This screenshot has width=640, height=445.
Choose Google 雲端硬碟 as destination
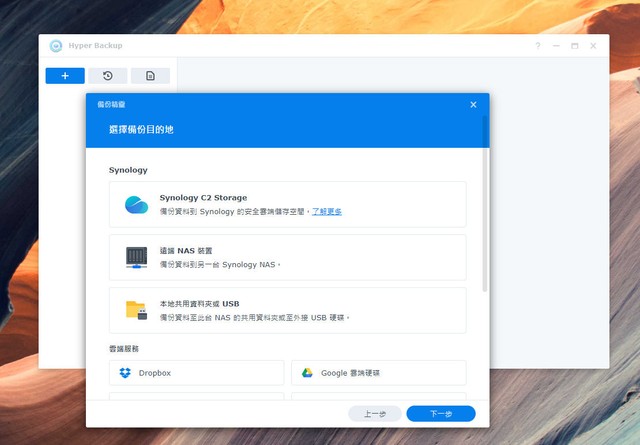[379, 373]
